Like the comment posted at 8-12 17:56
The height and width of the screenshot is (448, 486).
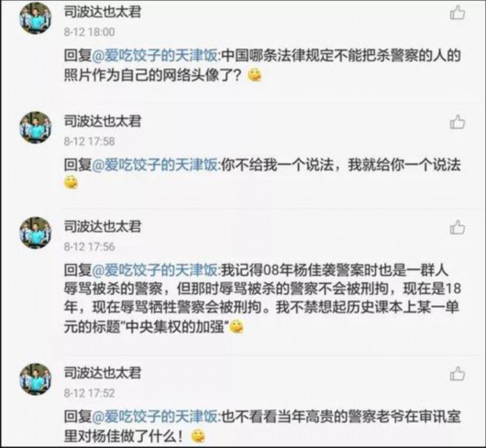(458, 227)
